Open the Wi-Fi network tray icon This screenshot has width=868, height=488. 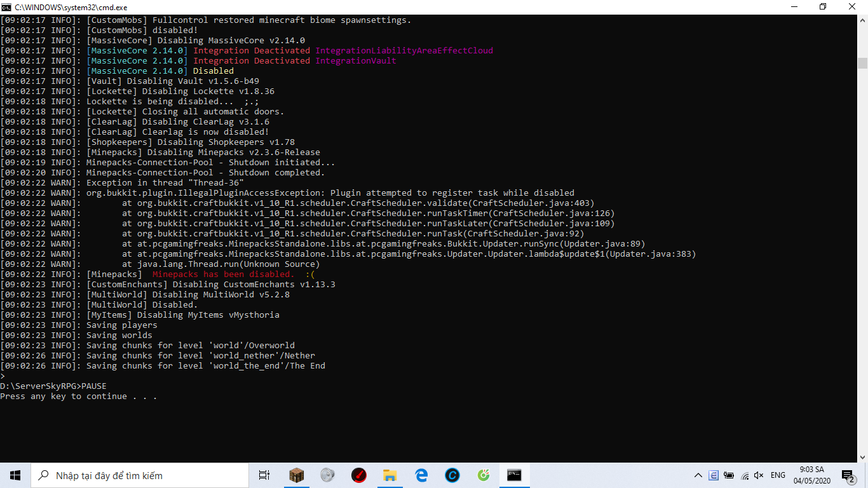(x=743, y=475)
